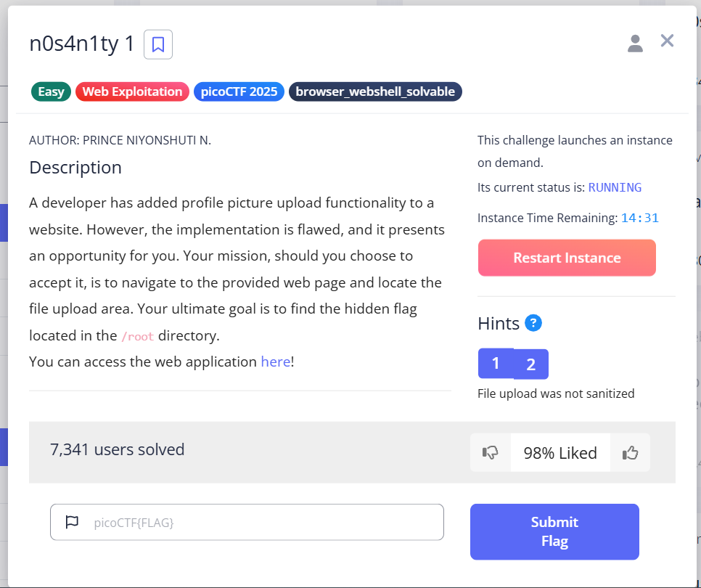Click the browser_webshell_solvable tag

(375, 91)
